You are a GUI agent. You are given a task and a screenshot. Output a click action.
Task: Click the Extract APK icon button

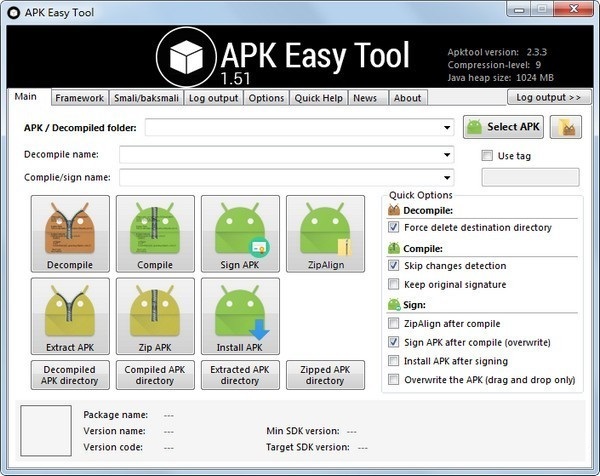coord(70,316)
